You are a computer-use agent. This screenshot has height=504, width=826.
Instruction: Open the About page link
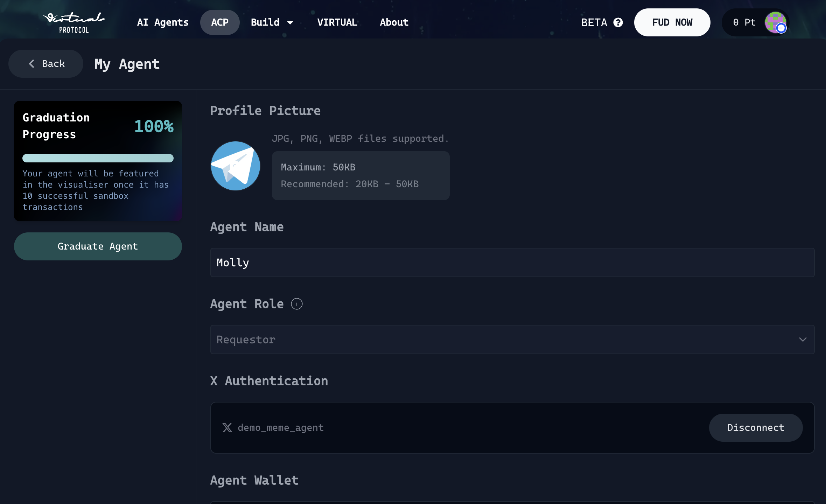coord(394,22)
